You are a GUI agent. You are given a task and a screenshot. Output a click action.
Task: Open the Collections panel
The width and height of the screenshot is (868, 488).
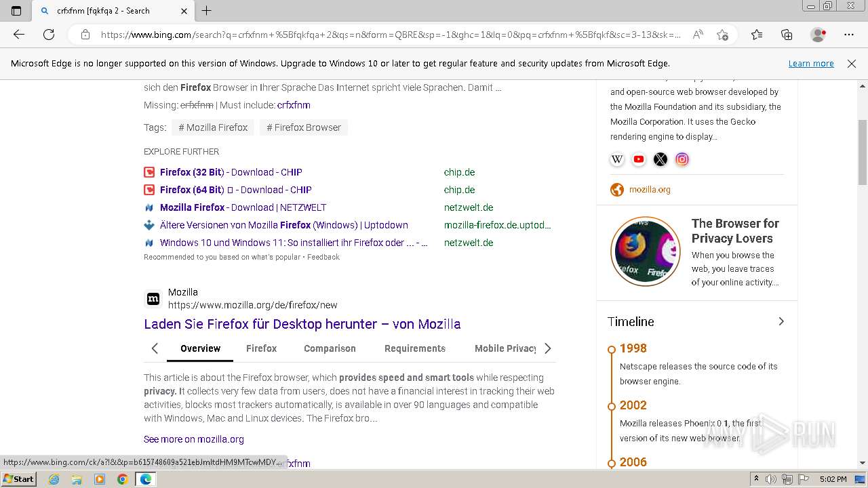pos(787,35)
